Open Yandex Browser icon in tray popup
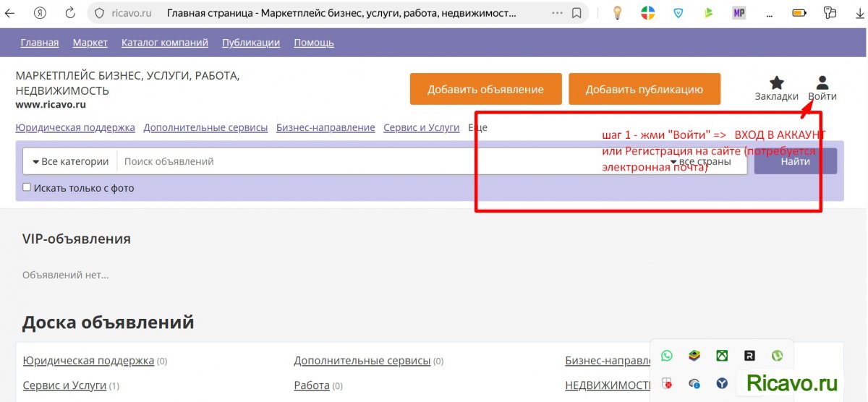This screenshot has height=402, width=868. pos(722,383)
